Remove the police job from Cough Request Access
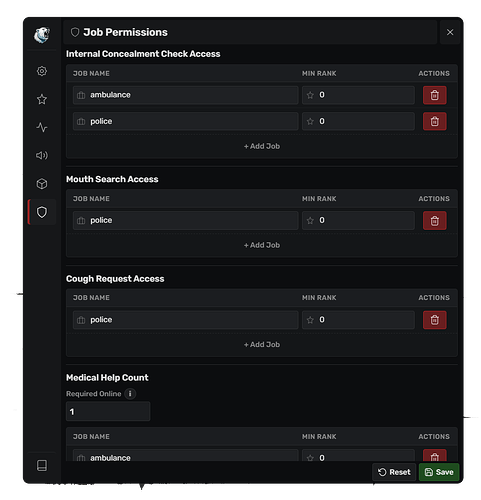481x500 pixels. pos(434,320)
